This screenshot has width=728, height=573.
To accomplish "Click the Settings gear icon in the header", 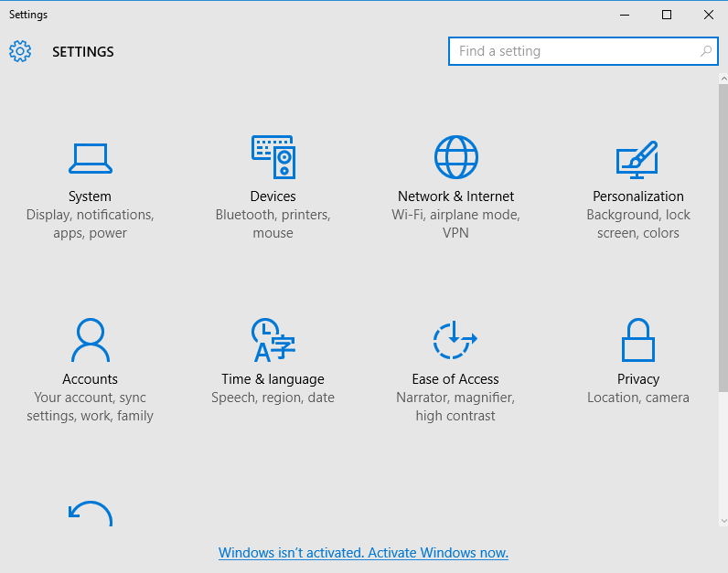I will pyautogui.click(x=20, y=51).
